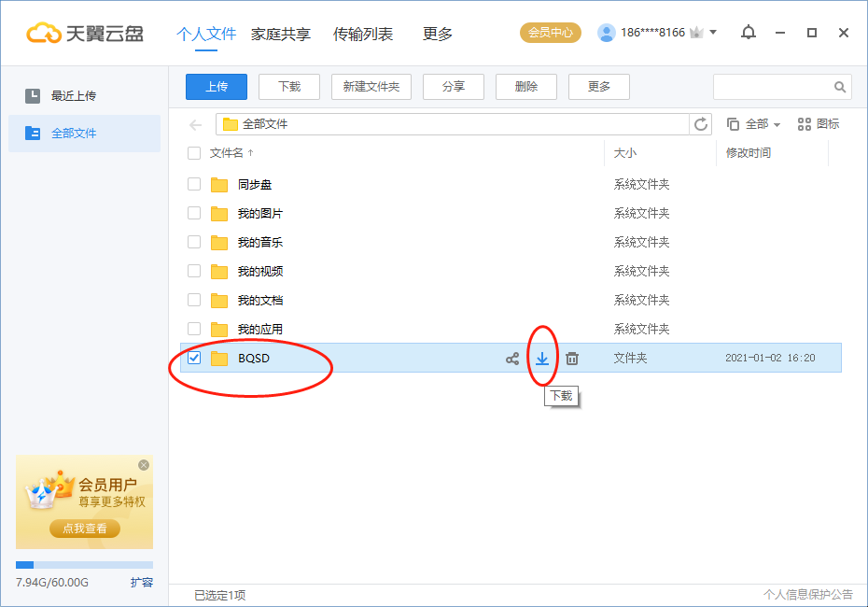This screenshot has width=868, height=607.
Task: Click the blue 上传 button
Action: point(217,87)
